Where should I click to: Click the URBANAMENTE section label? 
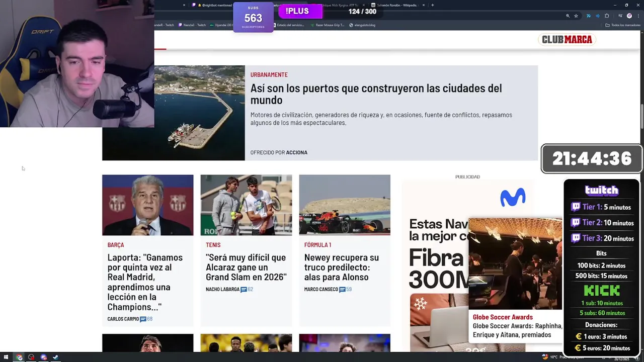pos(269,74)
